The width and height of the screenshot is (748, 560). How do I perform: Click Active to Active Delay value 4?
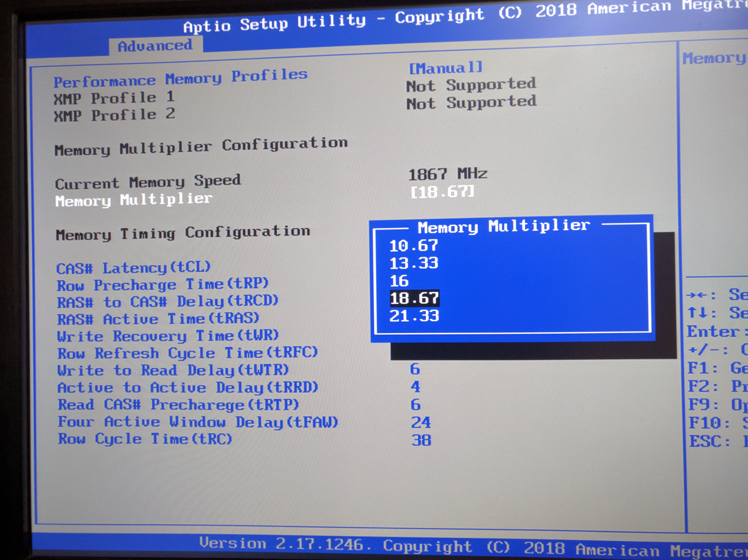pyautogui.click(x=416, y=387)
